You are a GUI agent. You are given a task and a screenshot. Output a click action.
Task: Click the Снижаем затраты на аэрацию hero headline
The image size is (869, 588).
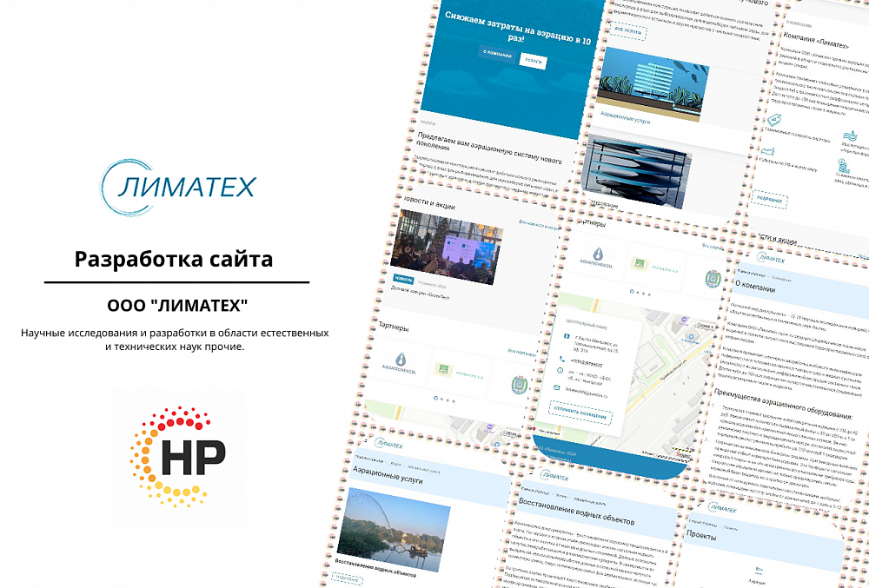coord(518,27)
